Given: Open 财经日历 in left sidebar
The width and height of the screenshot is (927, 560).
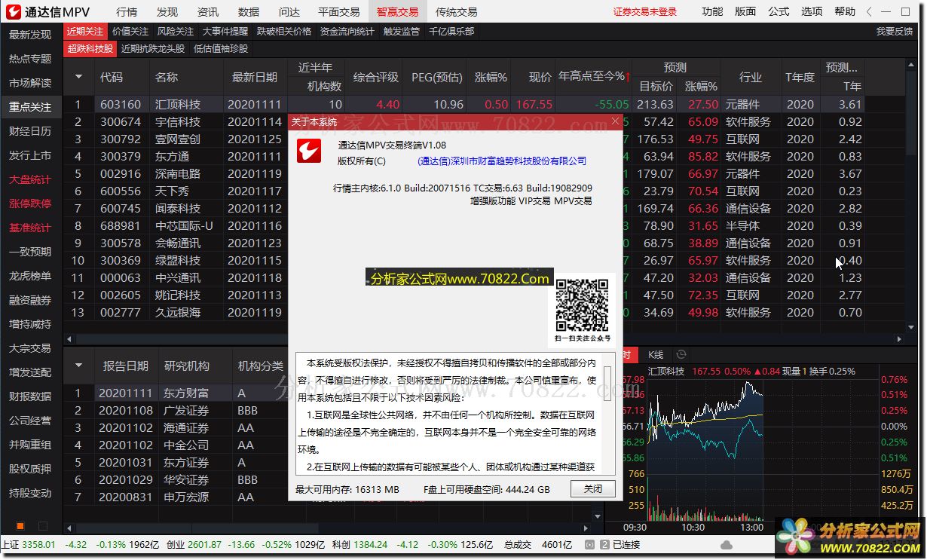Looking at the screenshot, I should pyautogui.click(x=30, y=131).
